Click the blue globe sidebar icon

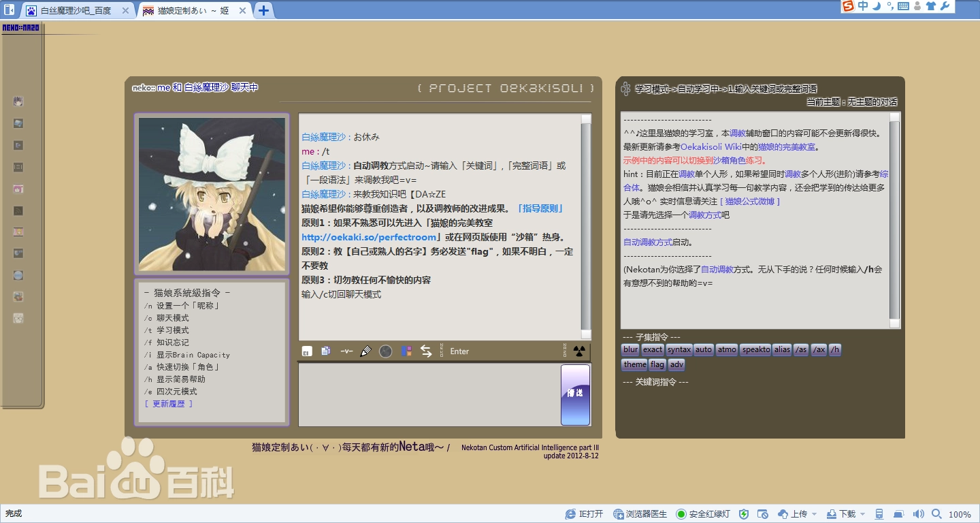18,276
